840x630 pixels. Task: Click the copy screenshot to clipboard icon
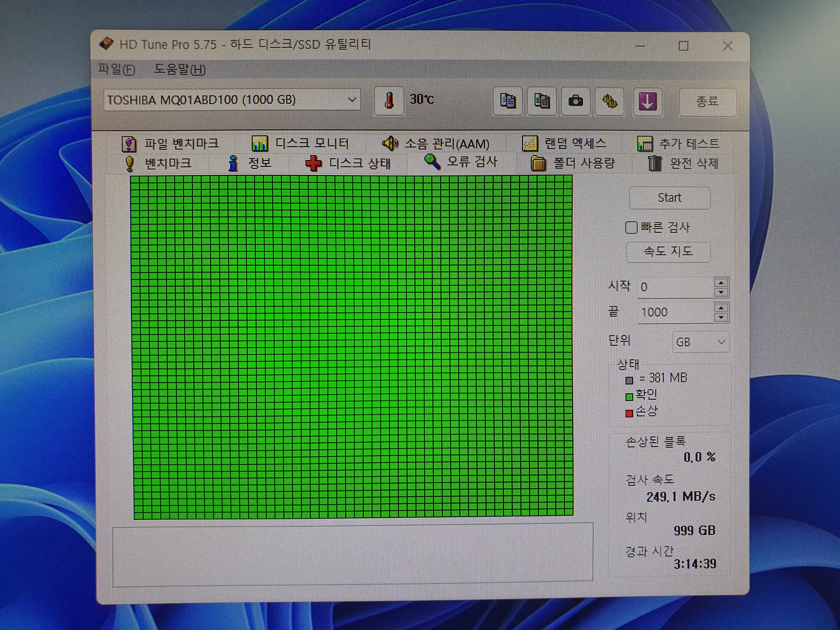(x=542, y=101)
